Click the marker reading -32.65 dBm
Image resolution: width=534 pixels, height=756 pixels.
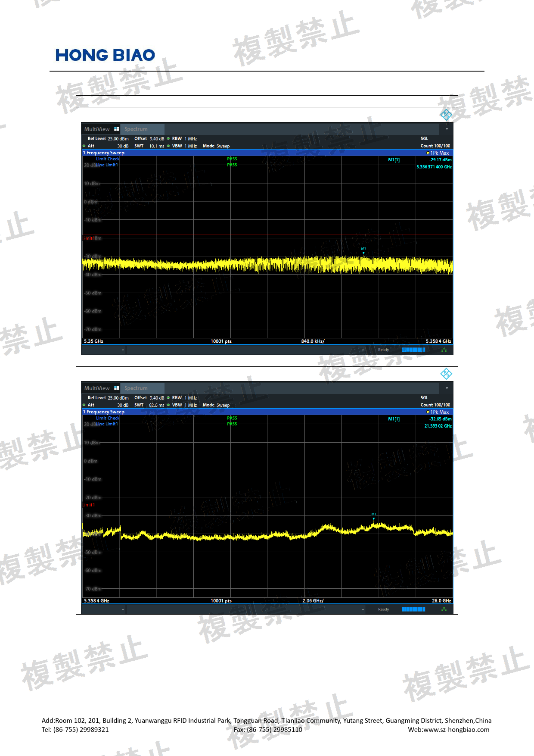point(441,419)
